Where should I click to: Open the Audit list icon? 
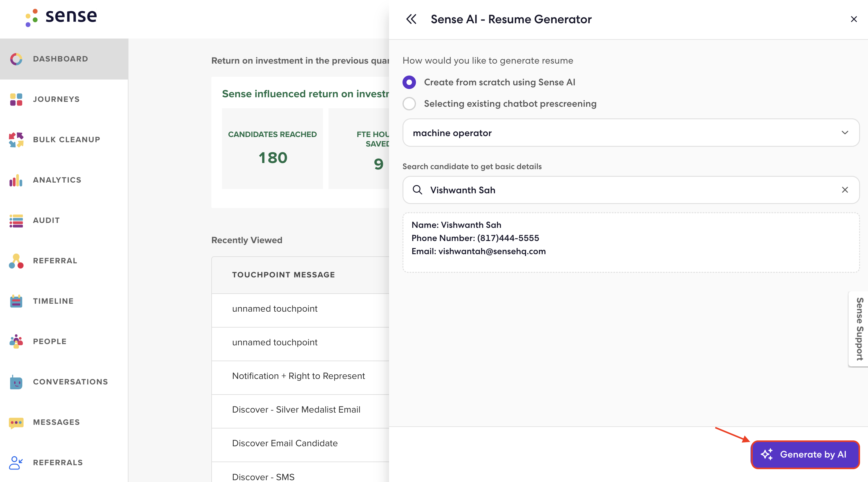[x=16, y=221]
